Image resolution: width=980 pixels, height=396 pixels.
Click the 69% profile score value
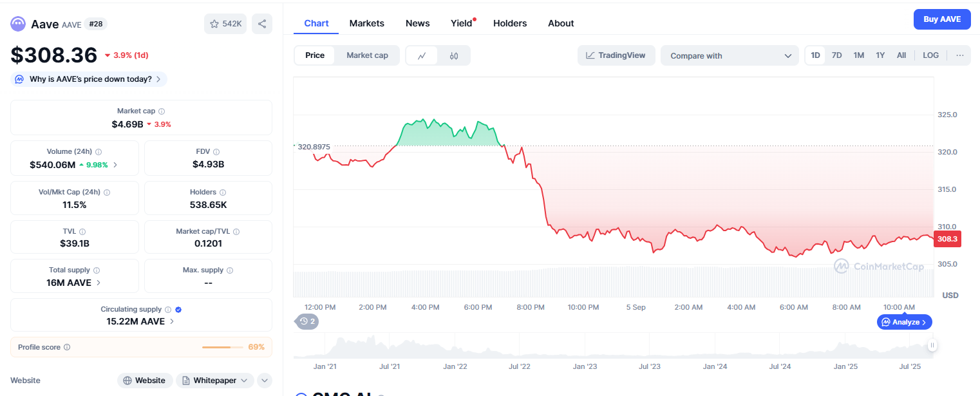(x=256, y=348)
